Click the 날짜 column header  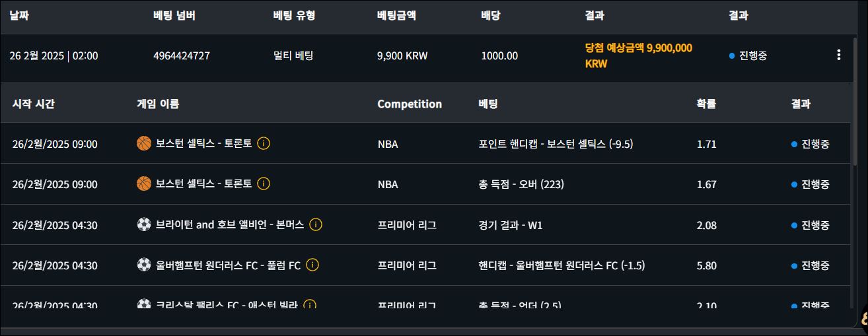[x=19, y=16]
